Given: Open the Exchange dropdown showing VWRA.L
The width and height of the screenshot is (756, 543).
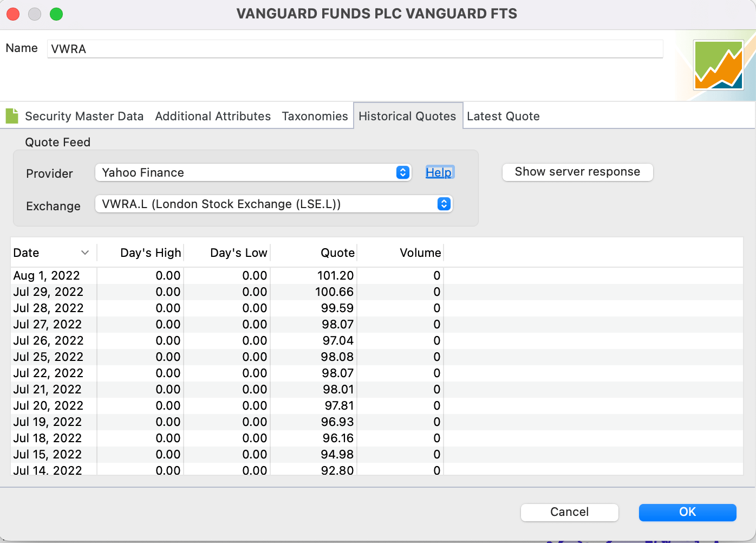Looking at the screenshot, I should pos(273,204).
